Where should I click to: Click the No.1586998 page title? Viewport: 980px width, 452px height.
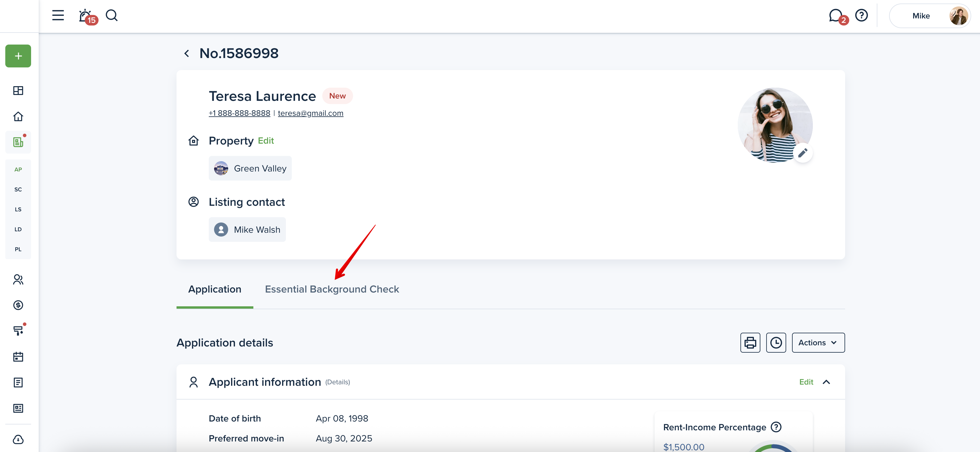click(x=239, y=54)
